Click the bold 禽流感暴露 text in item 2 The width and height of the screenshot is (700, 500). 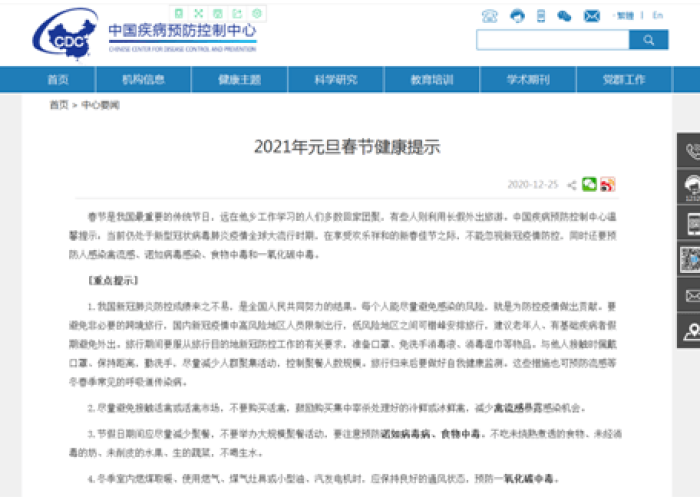[x=517, y=408]
